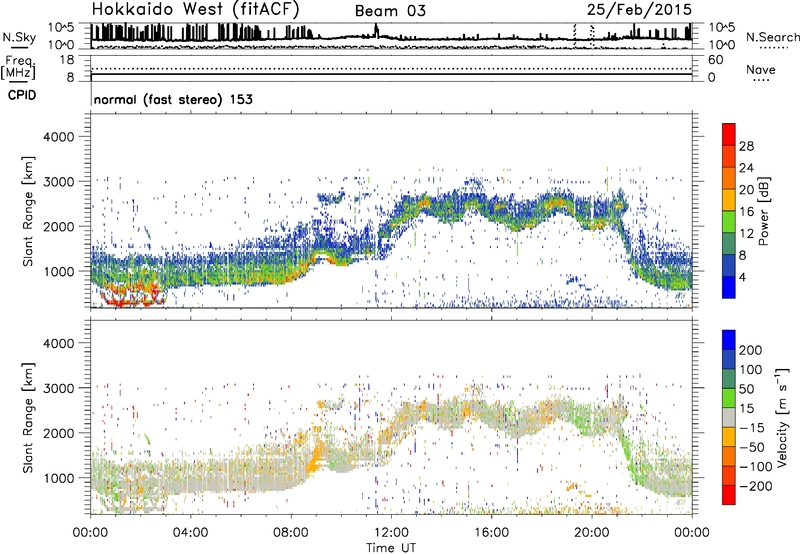Click the 'Nave' legend label
Screen dimensions: 800x554
[x=761, y=69]
